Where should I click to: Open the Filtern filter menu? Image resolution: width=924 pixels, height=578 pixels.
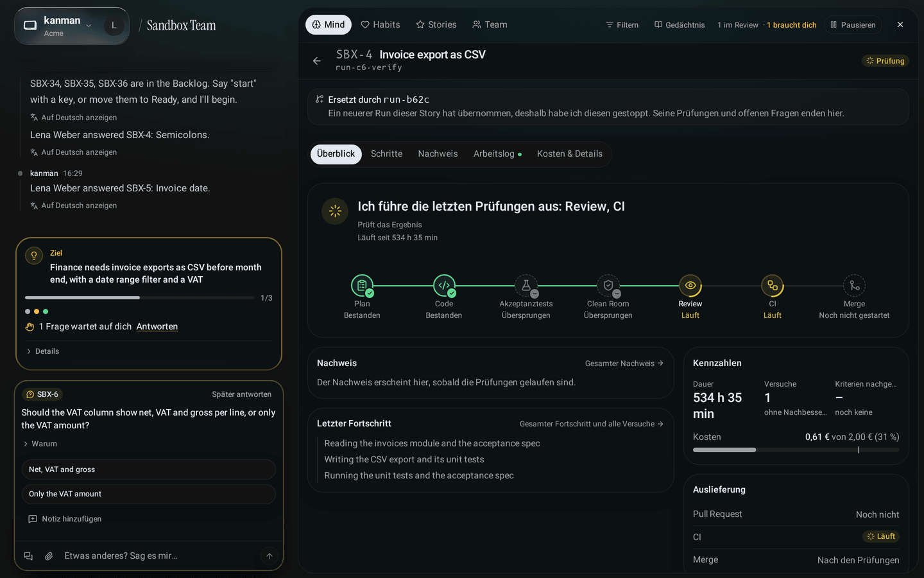coord(622,25)
